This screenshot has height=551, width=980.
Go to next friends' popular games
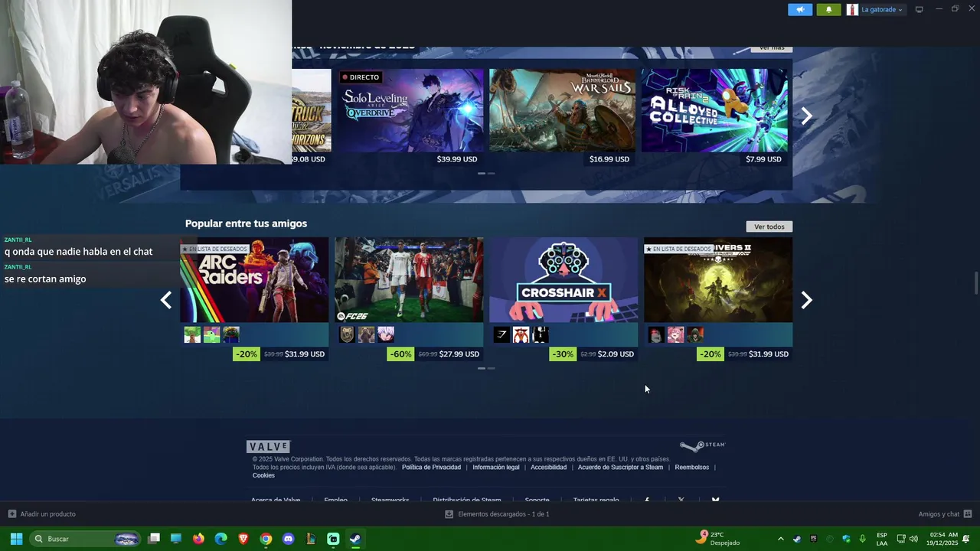tap(806, 300)
